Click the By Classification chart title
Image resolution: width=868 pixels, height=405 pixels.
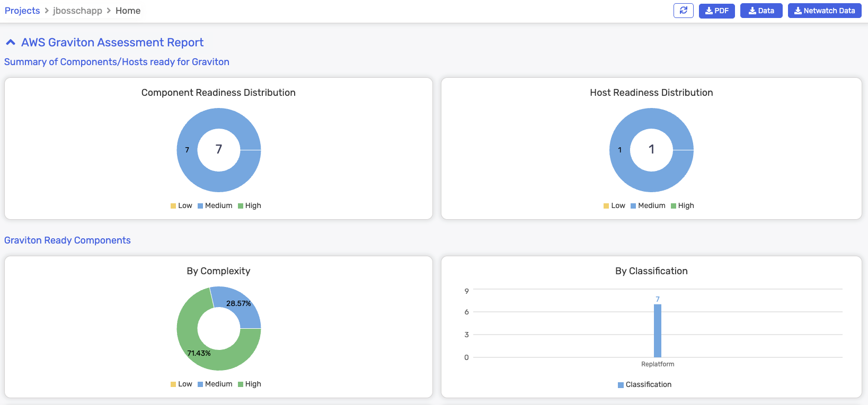pyautogui.click(x=651, y=271)
